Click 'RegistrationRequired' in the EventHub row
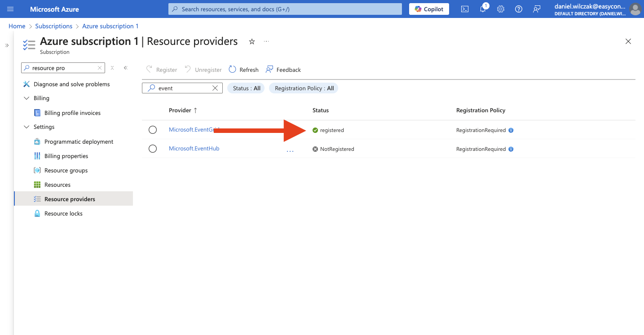644x335 pixels. pos(481,149)
